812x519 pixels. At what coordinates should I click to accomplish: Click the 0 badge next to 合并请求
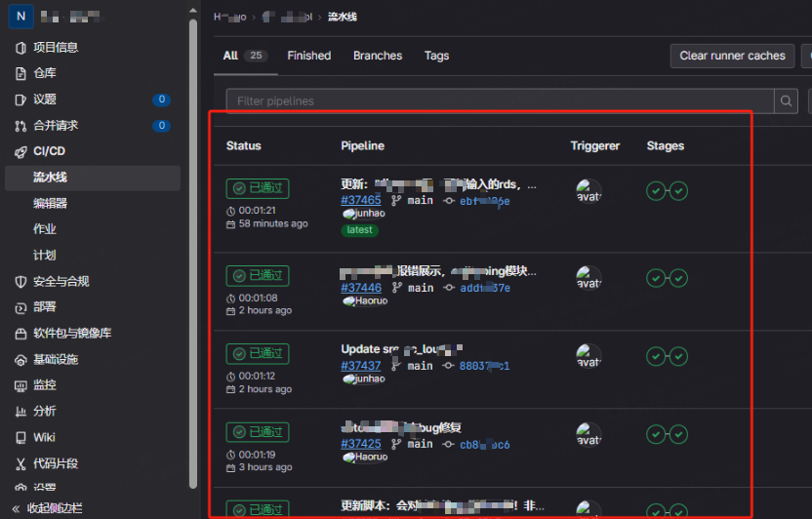(162, 125)
